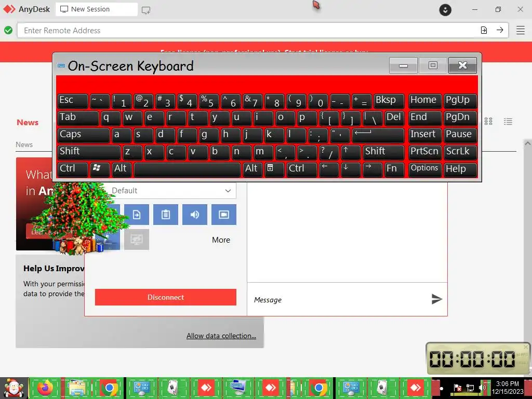Click the End key on On-Screen Keyboard

[x=425, y=118]
